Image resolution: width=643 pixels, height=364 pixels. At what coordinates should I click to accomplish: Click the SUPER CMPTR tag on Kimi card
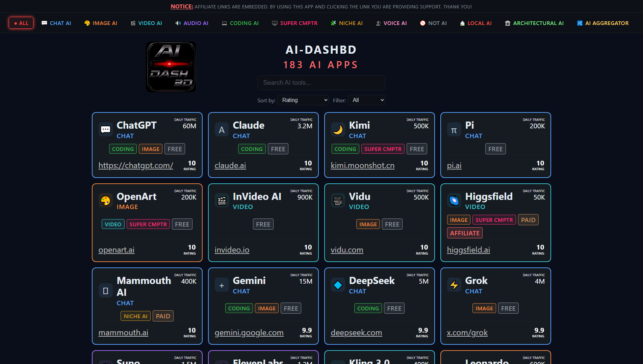click(383, 149)
